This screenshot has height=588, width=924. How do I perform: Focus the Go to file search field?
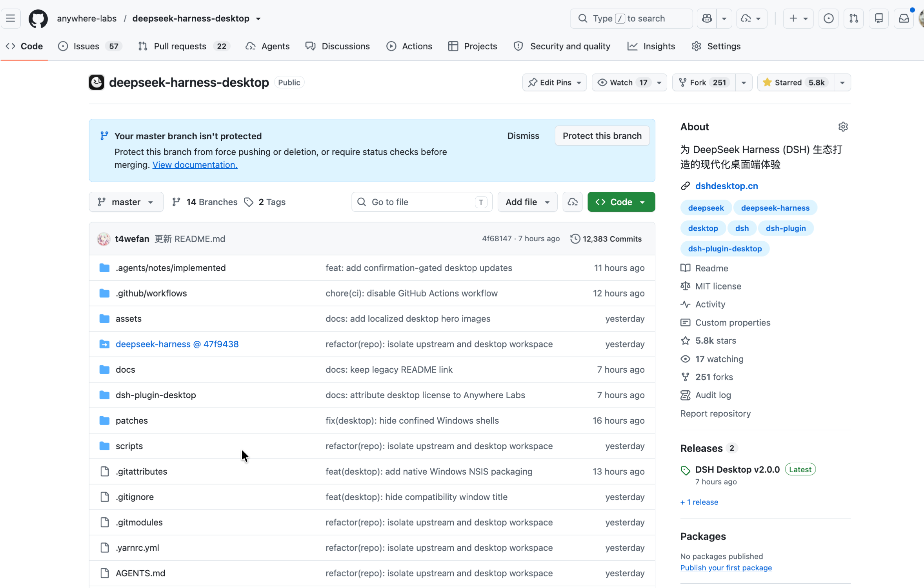tap(422, 202)
